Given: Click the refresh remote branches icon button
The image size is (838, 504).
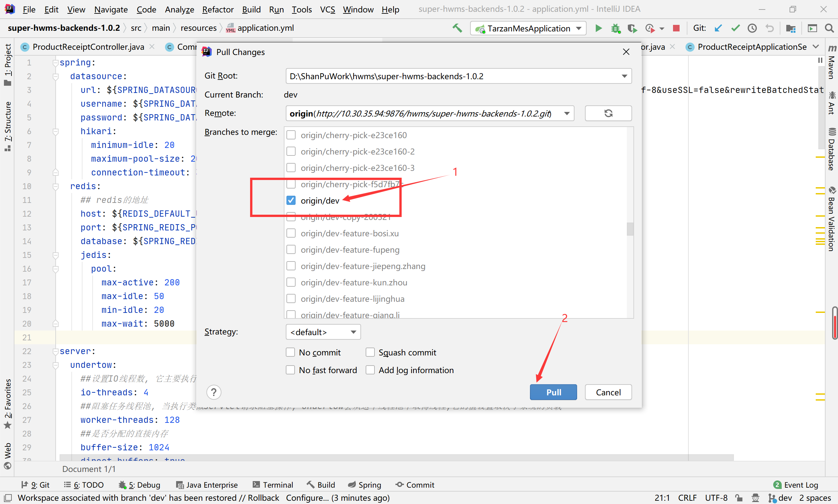Looking at the screenshot, I should tap(608, 113).
